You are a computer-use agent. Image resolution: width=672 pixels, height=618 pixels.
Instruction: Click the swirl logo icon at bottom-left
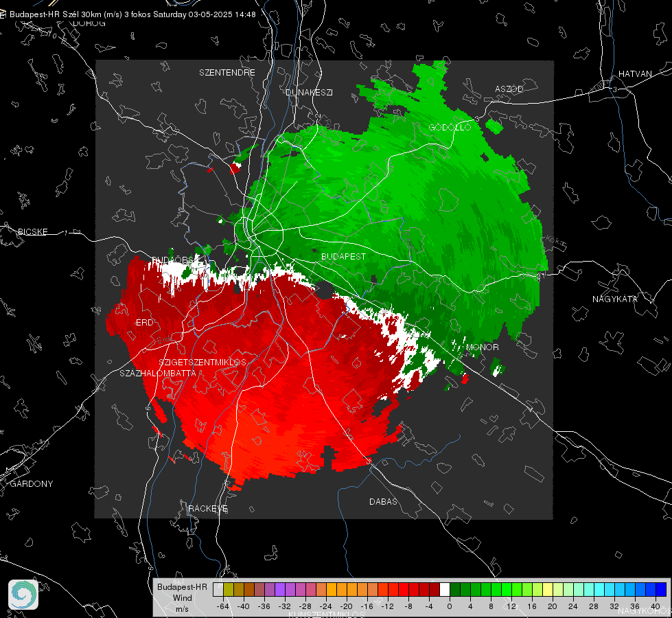coord(23,595)
